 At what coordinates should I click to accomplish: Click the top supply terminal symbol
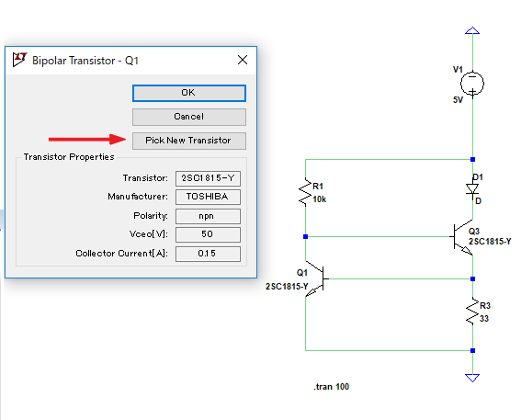[x=472, y=30]
